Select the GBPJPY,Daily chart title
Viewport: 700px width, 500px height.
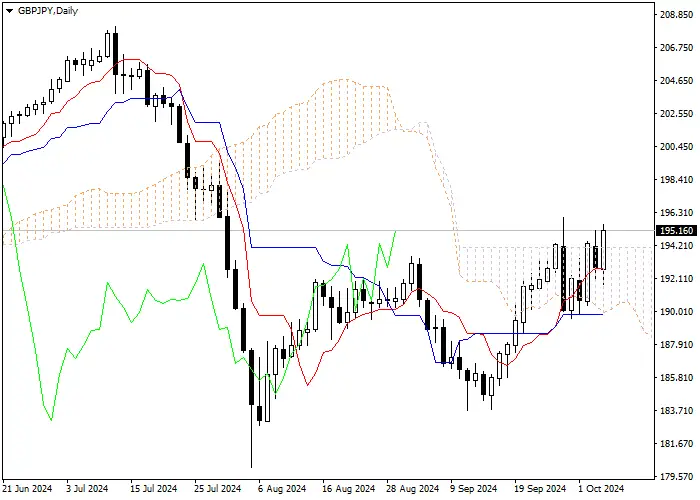tap(48, 11)
